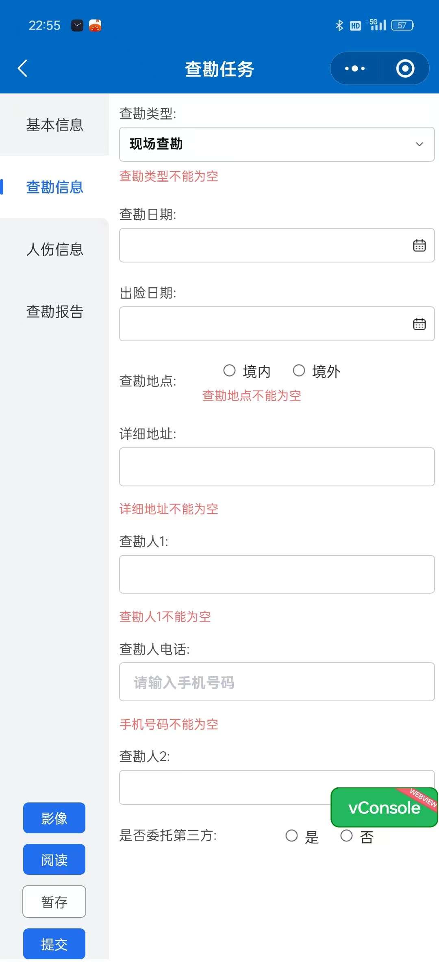The width and height of the screenshot is (439, 980).
Task: Tap the Bluetooth status bar icon
Action: pos(339,25)
